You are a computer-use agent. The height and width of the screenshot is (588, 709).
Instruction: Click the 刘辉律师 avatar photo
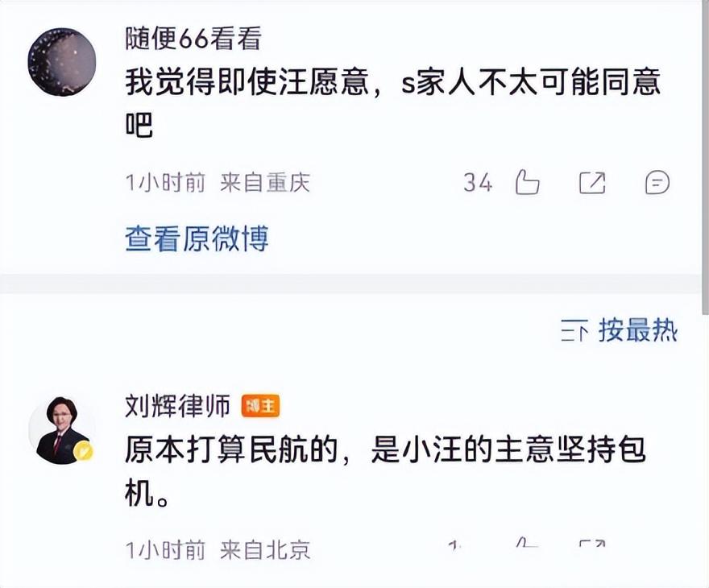pos(61,429)
